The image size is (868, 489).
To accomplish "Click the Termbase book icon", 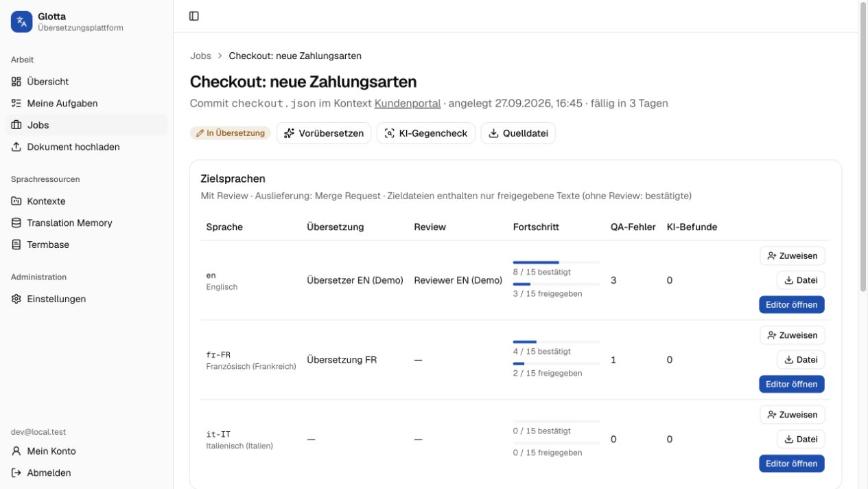I will click(x=16, y=244).
